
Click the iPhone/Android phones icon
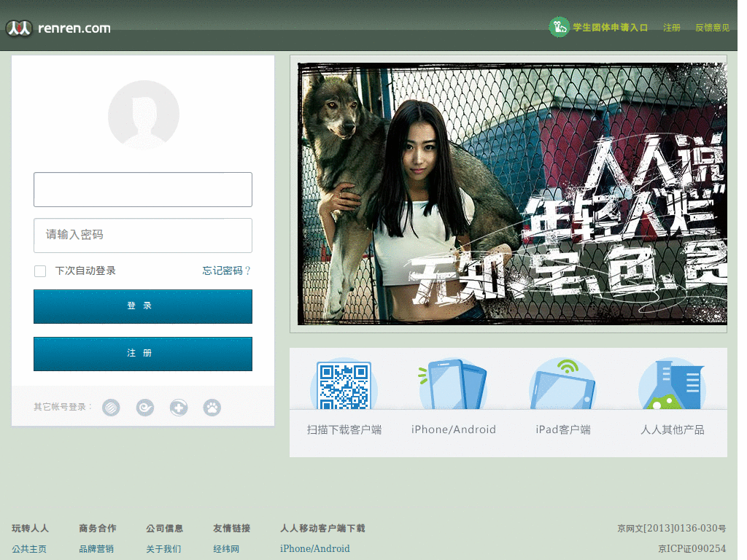452,385
